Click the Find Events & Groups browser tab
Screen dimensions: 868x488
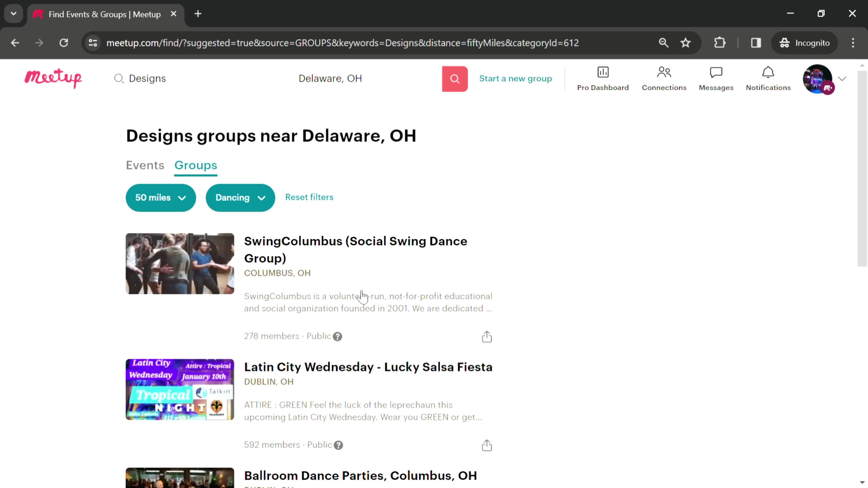(106, 14)
